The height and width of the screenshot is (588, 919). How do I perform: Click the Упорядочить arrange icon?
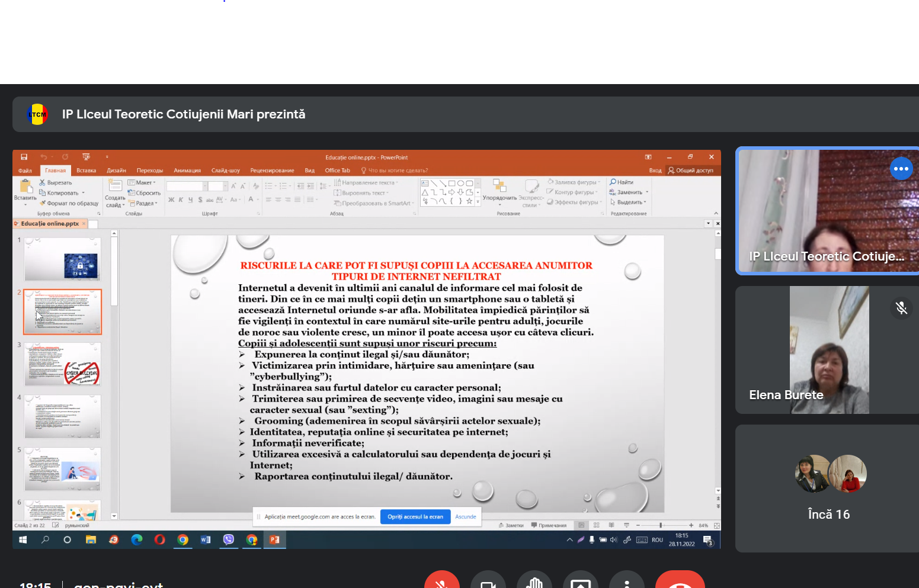(x=499, y=189)
